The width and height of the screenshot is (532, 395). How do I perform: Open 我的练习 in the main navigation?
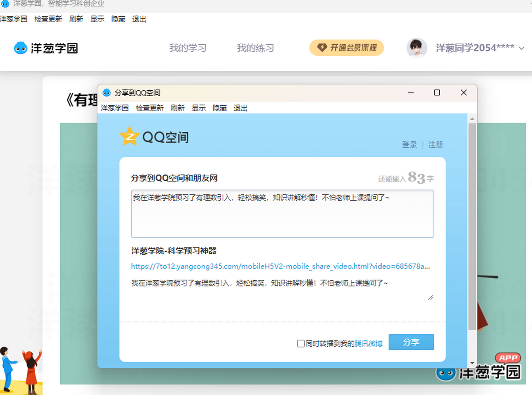255,48
